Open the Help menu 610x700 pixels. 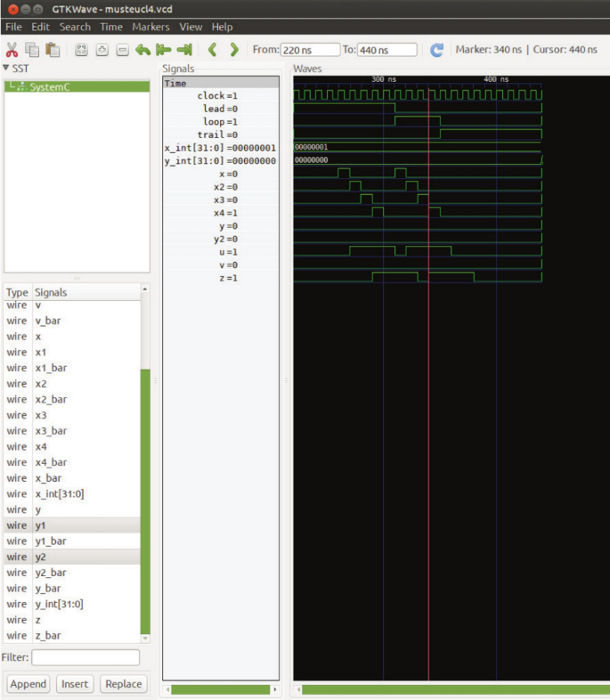(x=222, y=27)
